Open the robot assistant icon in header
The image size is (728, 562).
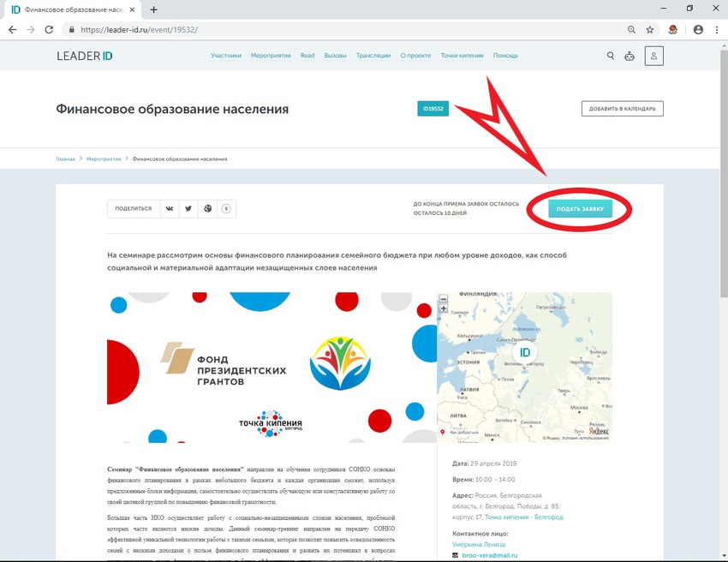[630, 57]
